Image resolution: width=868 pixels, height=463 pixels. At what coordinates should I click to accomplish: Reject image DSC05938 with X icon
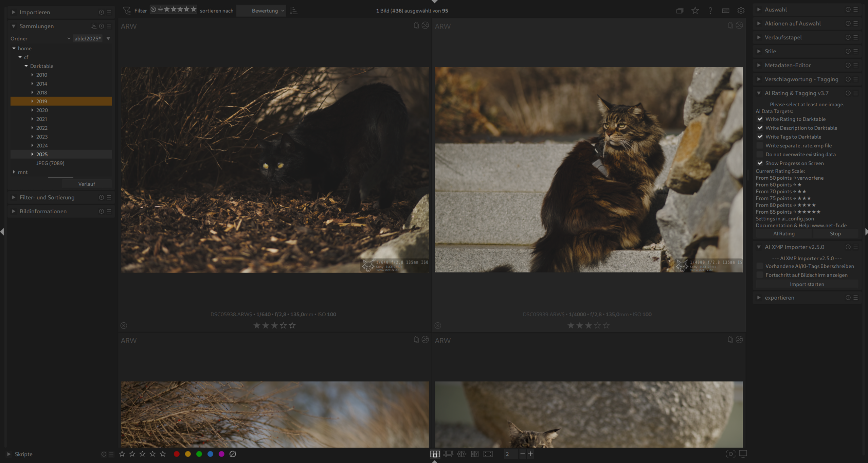tap(124, 325)
